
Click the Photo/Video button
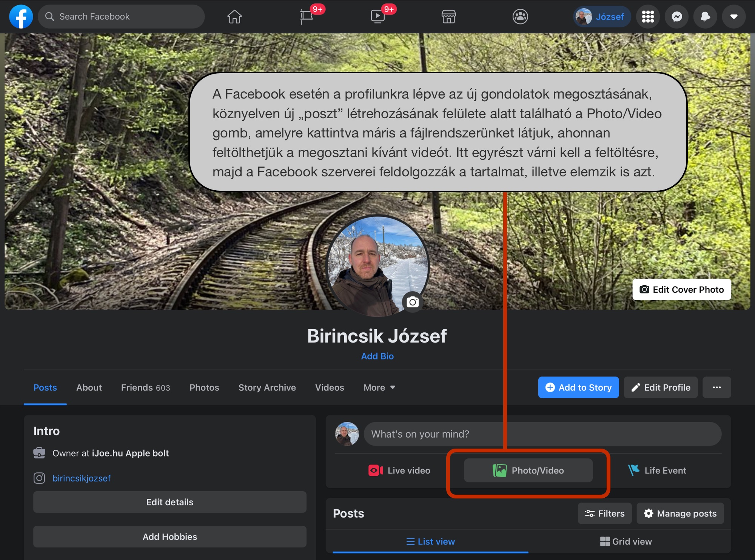click(528, 471)
